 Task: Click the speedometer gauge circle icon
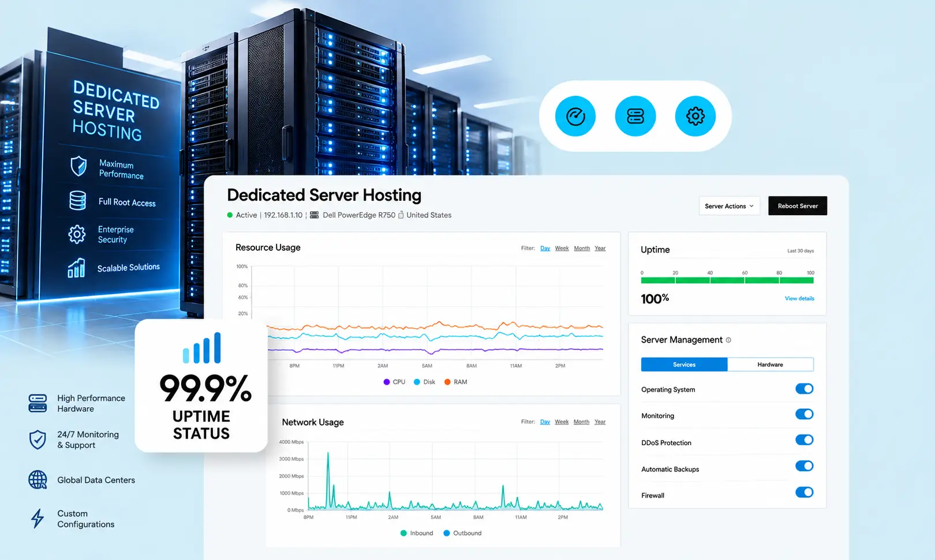click(575, 116)
